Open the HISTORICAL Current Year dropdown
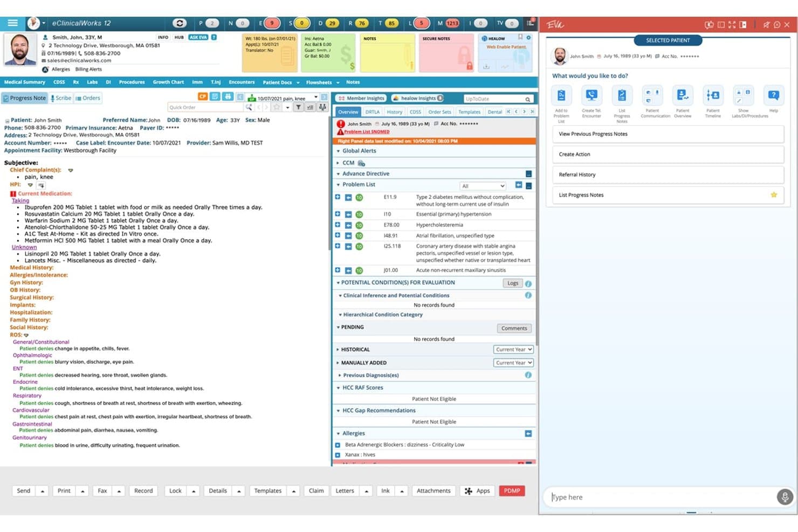Screen dimensions: 798x532 [x=513, y=349]
